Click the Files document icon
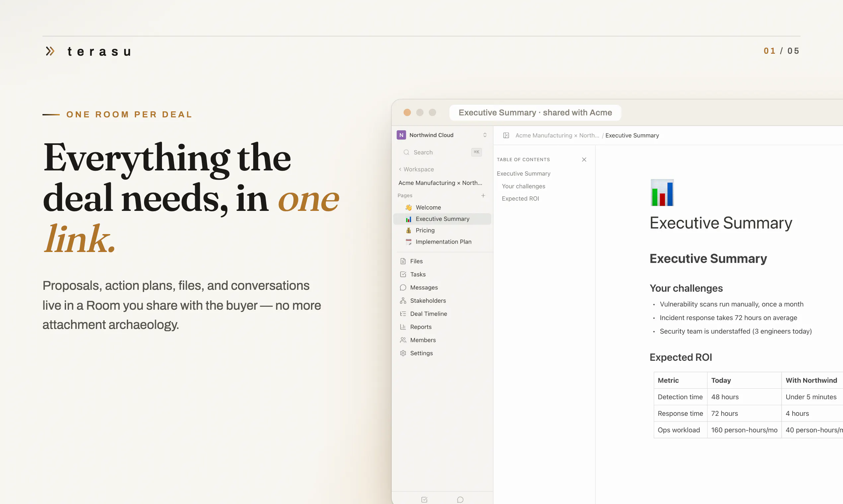The image size is (843, 504). pos(403,261)
